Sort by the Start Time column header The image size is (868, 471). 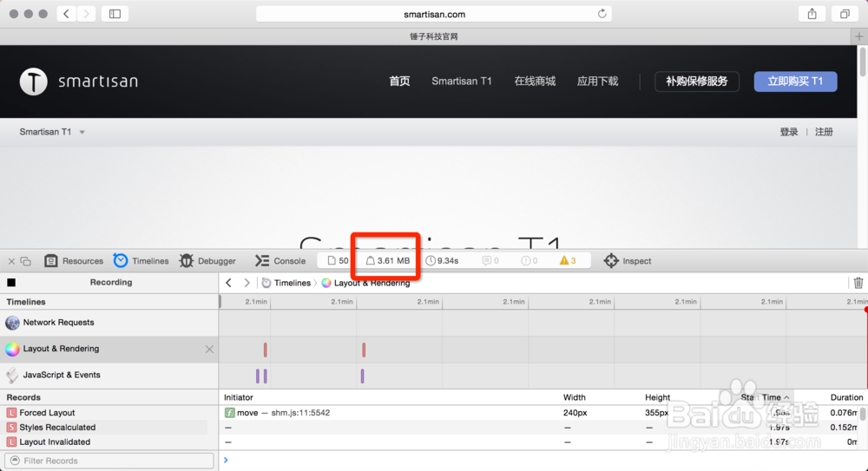(765, 397)
